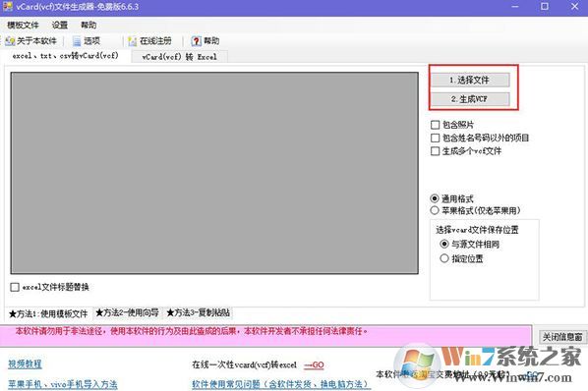The image size is (588, 391).
Task: Open the 模板文件 menu
Action: (x=23, y=26)
